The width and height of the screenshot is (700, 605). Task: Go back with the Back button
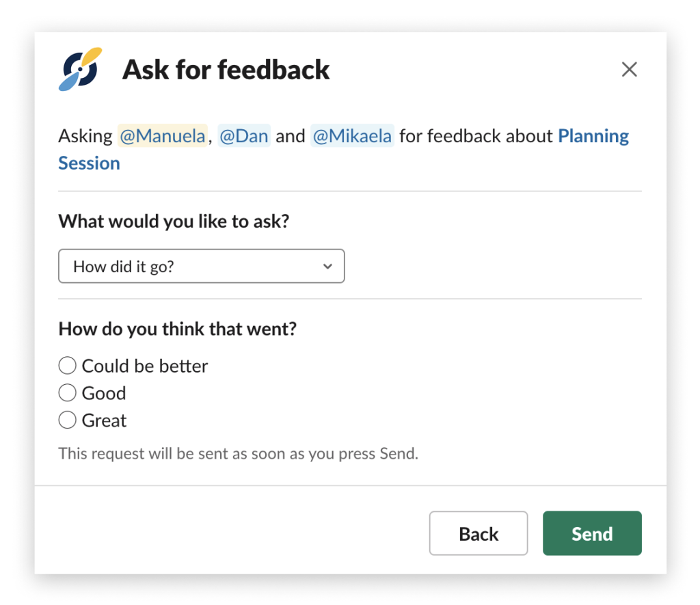coord(479,533)
